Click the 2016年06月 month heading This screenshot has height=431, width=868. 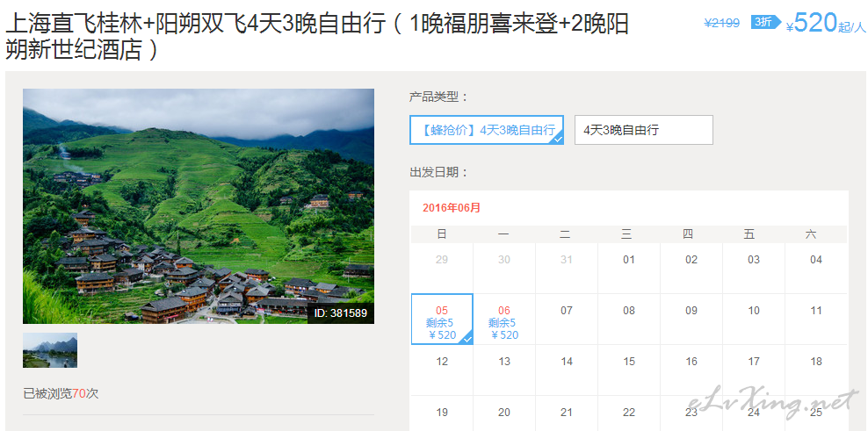click(452, 208)
